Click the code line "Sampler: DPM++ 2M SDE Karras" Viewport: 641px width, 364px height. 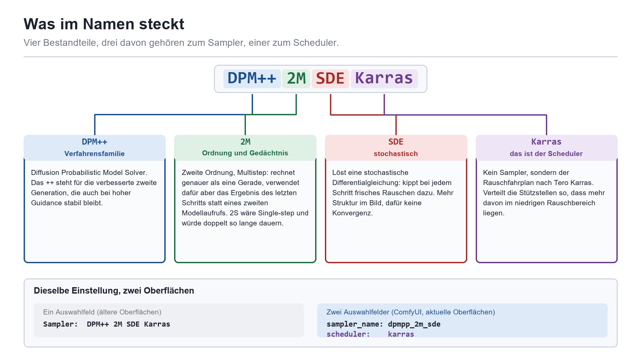[107, 324]
